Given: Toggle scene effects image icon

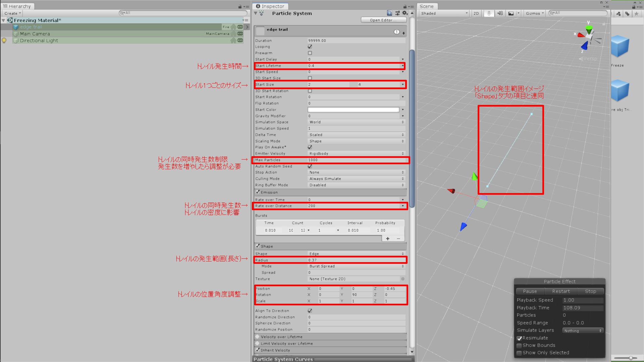Looking at the screenshot, I should click(x=511, y=13).
